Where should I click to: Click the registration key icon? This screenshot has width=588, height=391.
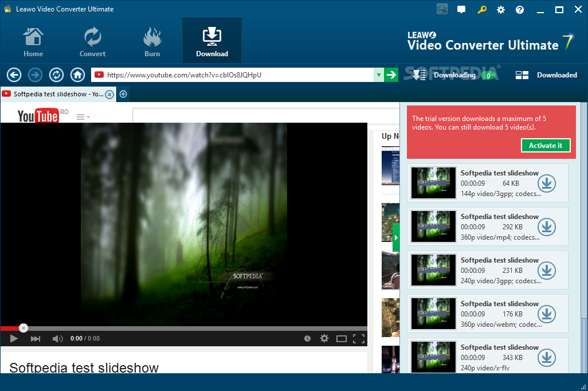click(482, 10)
